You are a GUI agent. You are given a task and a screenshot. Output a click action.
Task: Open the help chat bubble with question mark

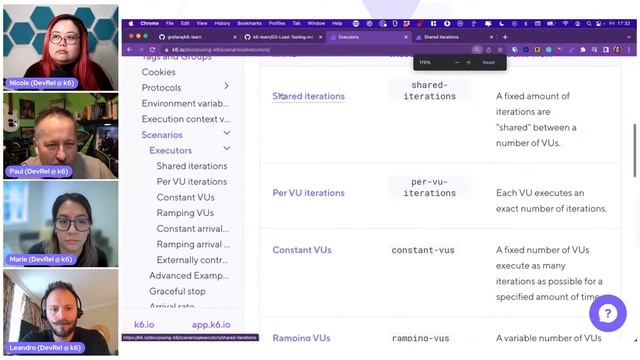(x=608, y=313)
